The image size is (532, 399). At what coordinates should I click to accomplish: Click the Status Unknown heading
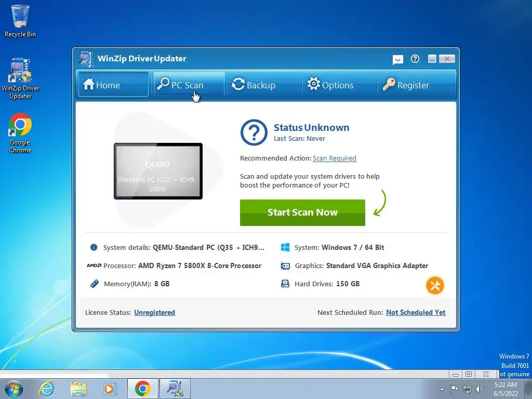point(312,128)
